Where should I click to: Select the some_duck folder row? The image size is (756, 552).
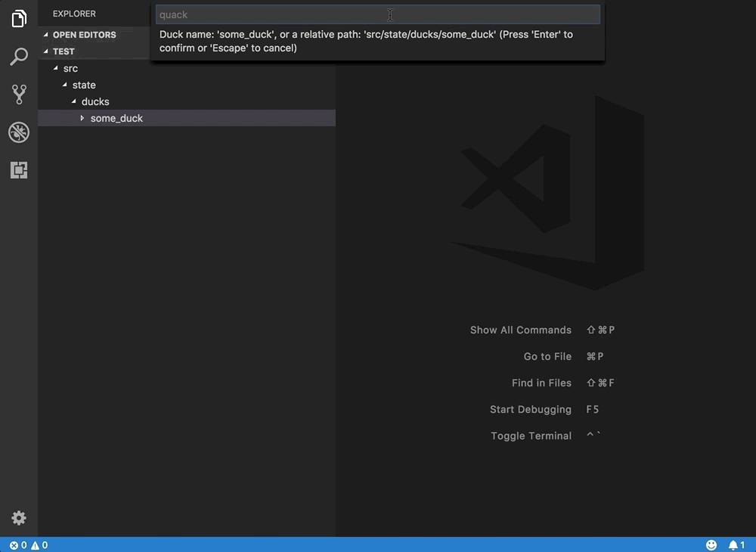coord(187,118)
